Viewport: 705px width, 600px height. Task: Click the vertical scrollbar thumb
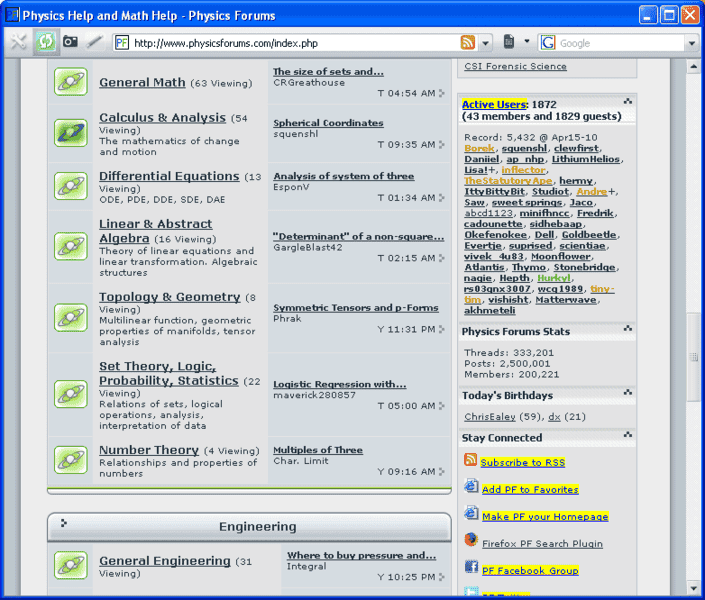pos(693,358)
